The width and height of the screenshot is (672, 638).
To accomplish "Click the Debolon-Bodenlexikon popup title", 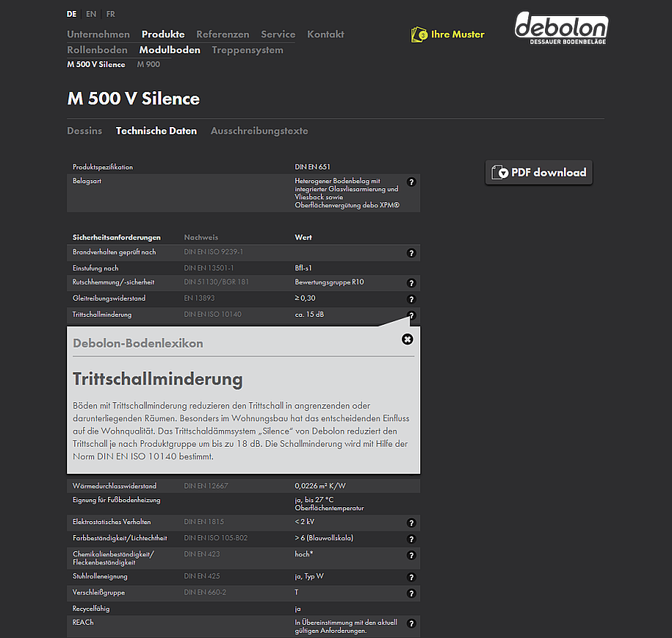I will point(138,343).
